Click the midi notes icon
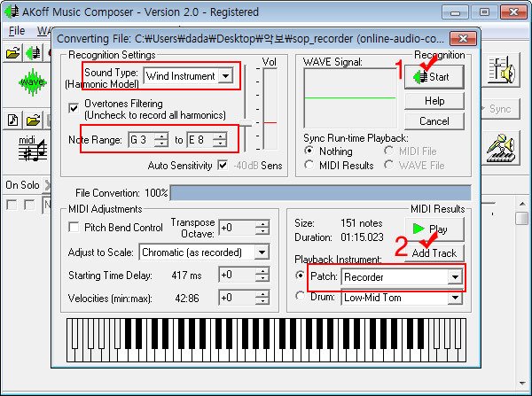Viewport: 532px width, 396px height. point(32,148)
